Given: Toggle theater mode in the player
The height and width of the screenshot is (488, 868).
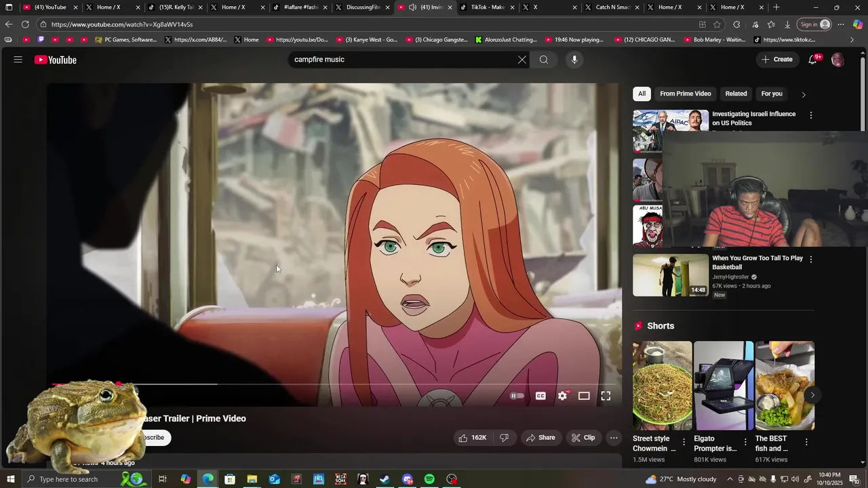Looking at the screenshot, I should (584, 396).
